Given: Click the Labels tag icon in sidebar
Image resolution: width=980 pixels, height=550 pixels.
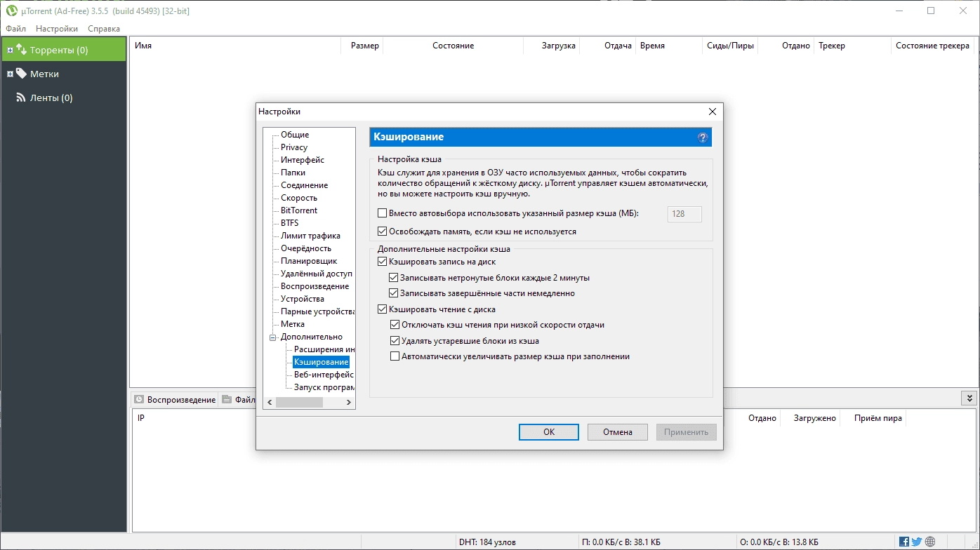Looking at the screenshot, I should click(21, 74).
